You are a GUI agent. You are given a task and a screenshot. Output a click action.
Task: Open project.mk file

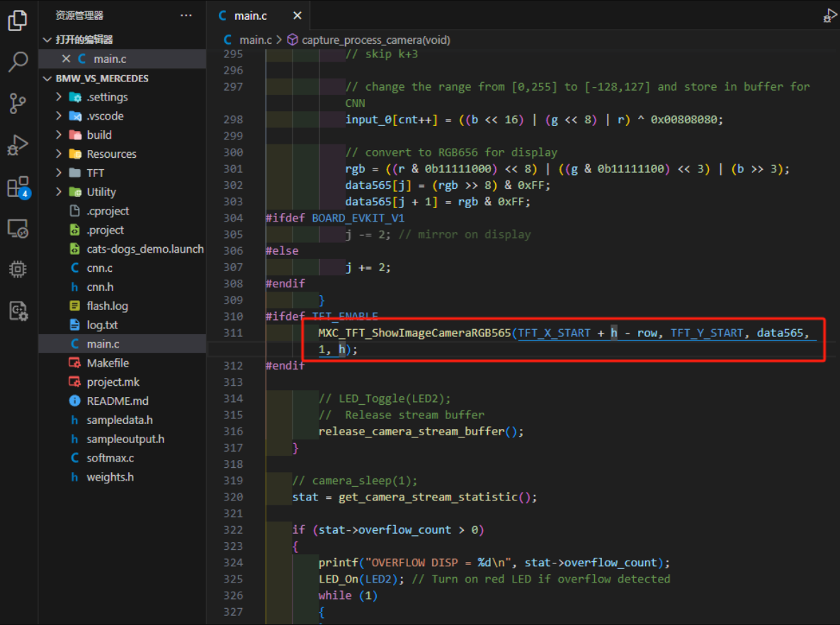pyautogui.click(x=113, y=382)
